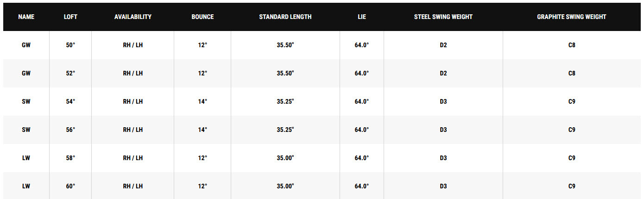Screen dimensions: 644x199
Task: Select the 50° loft cell
Action: (70, 45)
